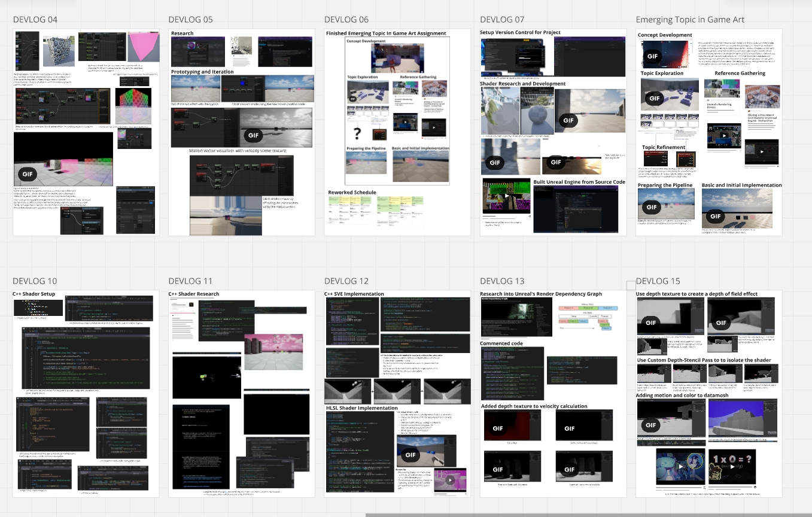Select the pink triangle image in DEVLOG 04

pos(143,46)
